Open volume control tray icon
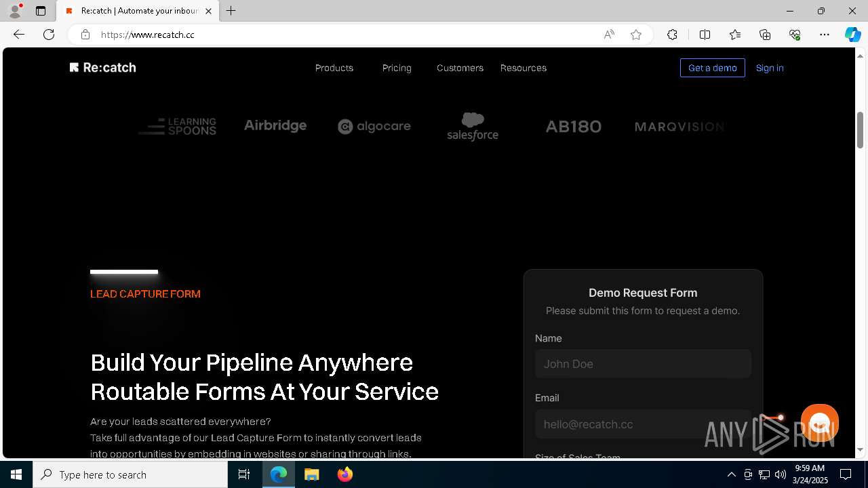This screenshot has height=488, width=868. pos(781,474)
